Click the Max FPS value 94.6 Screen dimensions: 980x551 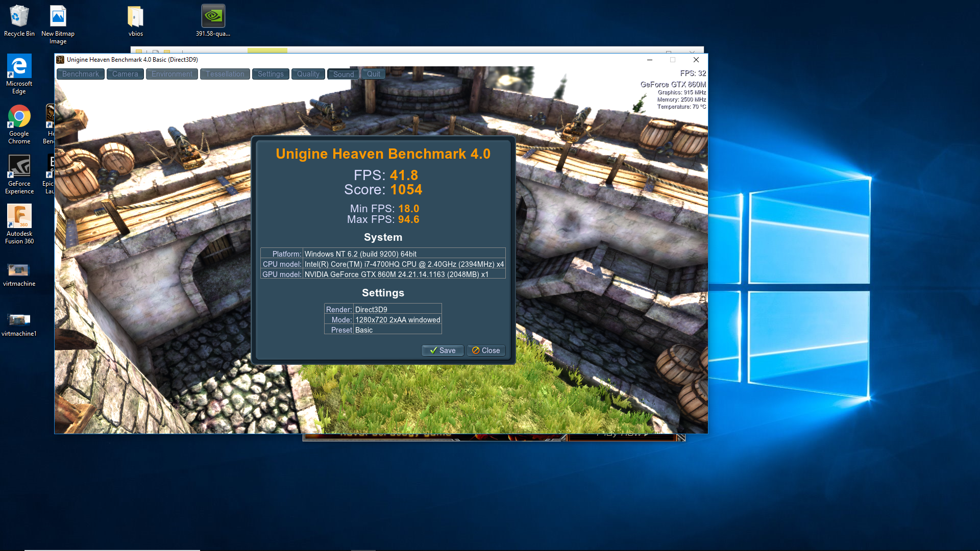(409, 219)
